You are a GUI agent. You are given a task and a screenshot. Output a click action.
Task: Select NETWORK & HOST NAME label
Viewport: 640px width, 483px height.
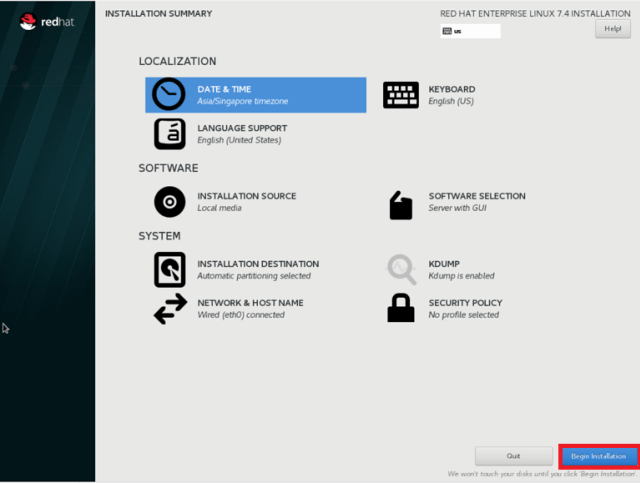tap(250, 303)
